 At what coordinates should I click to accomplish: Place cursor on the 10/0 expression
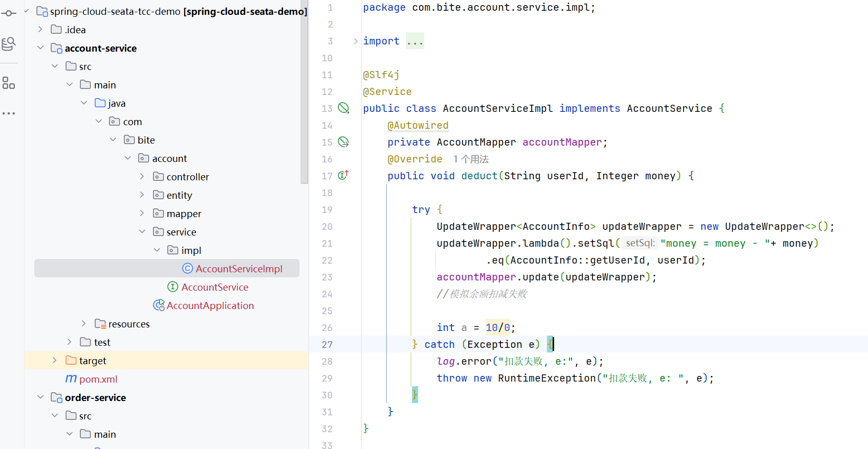click(498, 327)
